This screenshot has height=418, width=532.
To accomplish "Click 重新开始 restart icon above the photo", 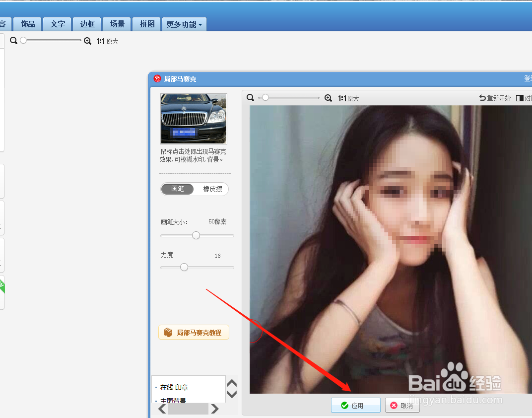I will (x=495, y=98).
